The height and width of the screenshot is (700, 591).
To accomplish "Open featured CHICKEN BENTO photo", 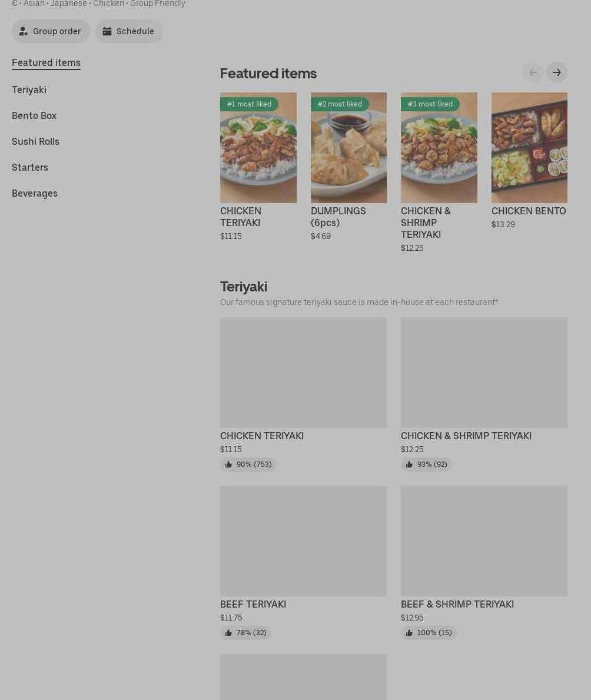I will click(529, 148).
